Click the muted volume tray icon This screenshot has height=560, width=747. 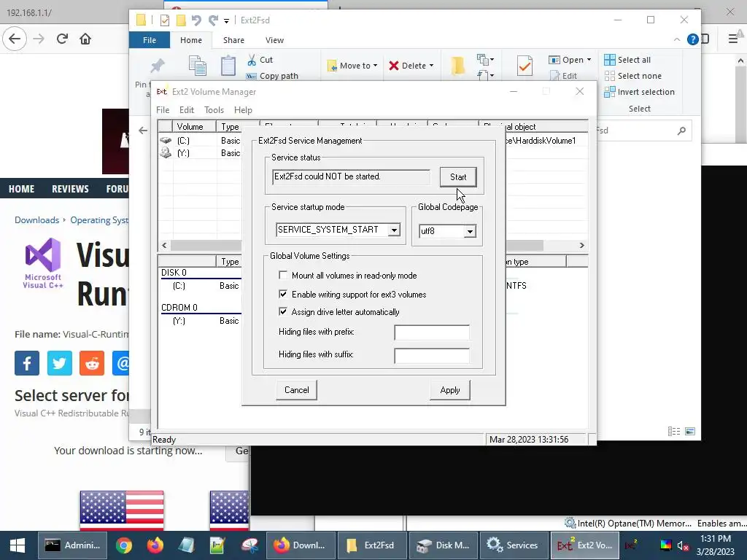tap(683, 545)
